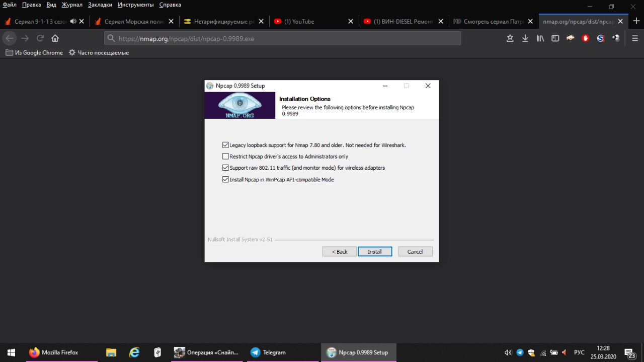Open the Library icon in Firefox toolbar
Viewport: 644px width, 362px height.
pos(540,38)
